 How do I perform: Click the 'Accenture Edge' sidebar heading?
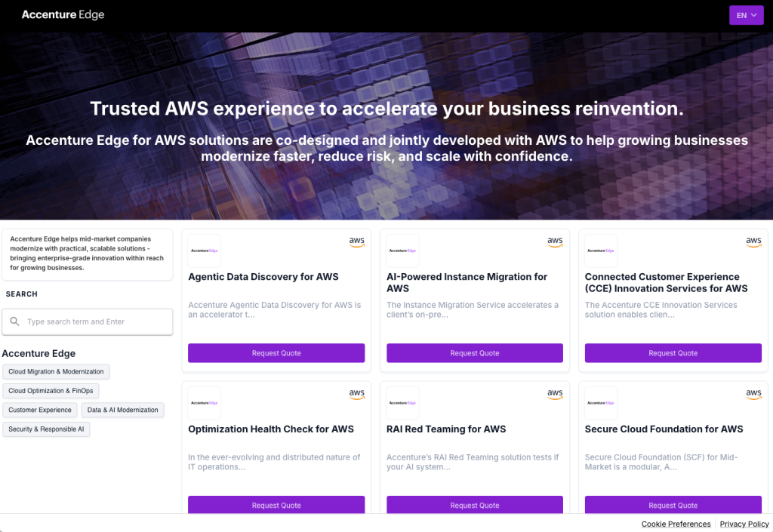tap(38, 353)
